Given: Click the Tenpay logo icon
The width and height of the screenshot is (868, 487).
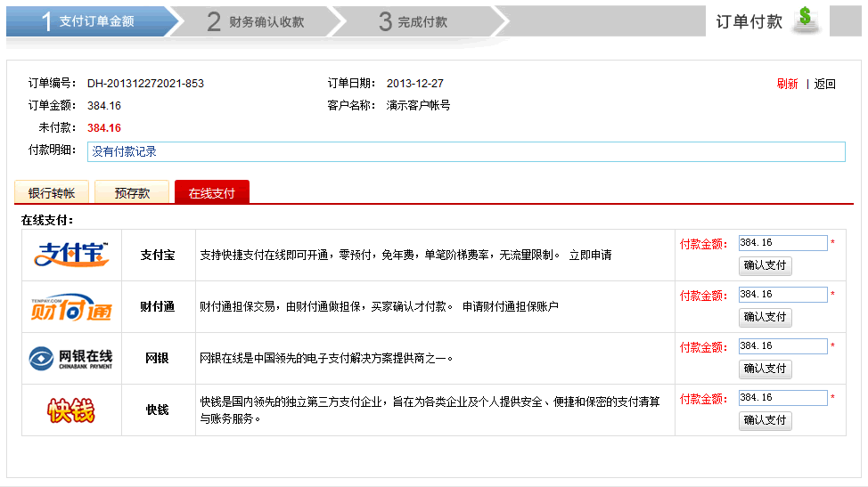Looking at the screenshot, I should pos(71,307).
